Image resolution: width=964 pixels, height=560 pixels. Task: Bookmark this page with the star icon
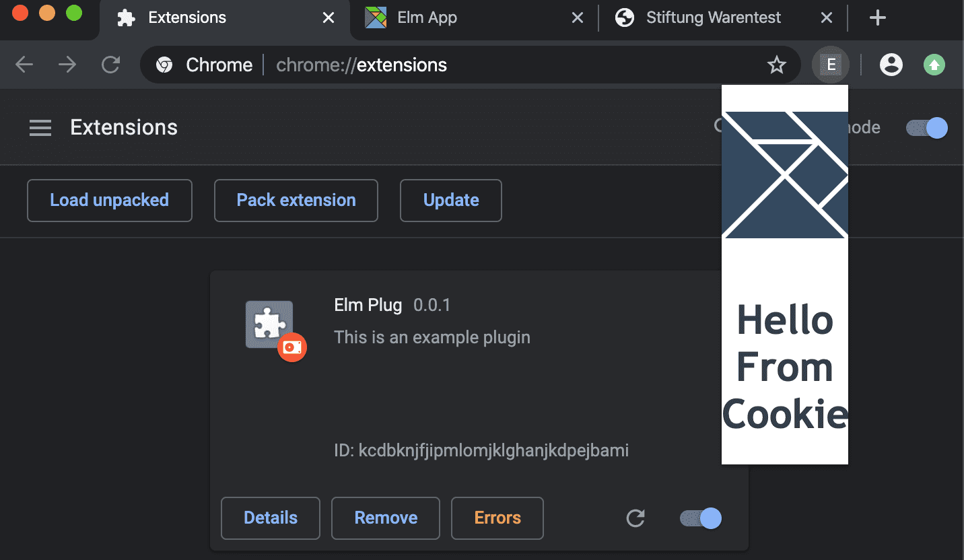pos(776,65)
